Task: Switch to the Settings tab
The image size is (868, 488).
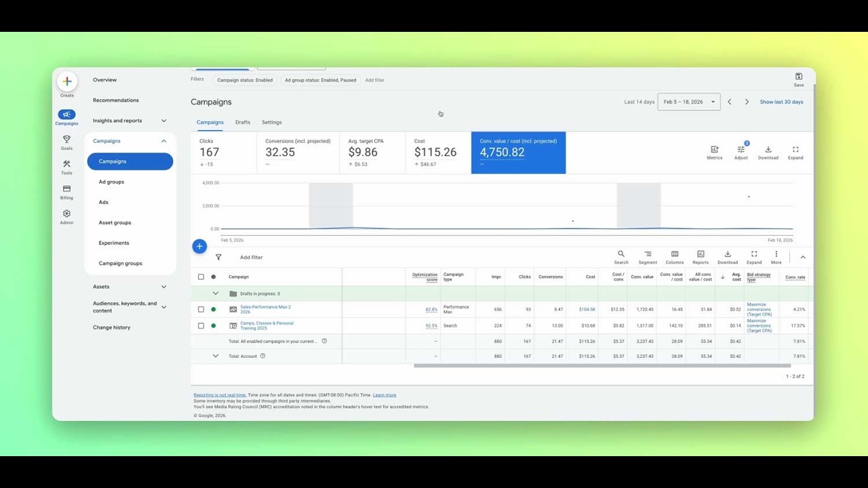Action: [272, 123]
